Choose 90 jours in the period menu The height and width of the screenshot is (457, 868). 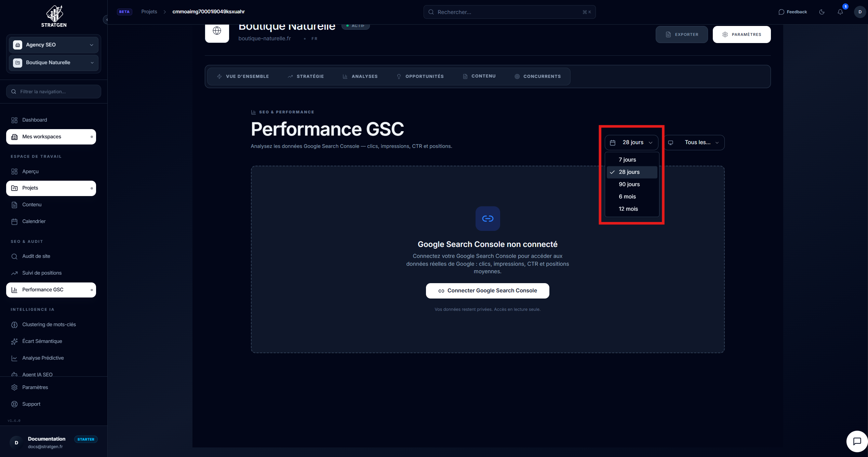[x=629, y=184]
